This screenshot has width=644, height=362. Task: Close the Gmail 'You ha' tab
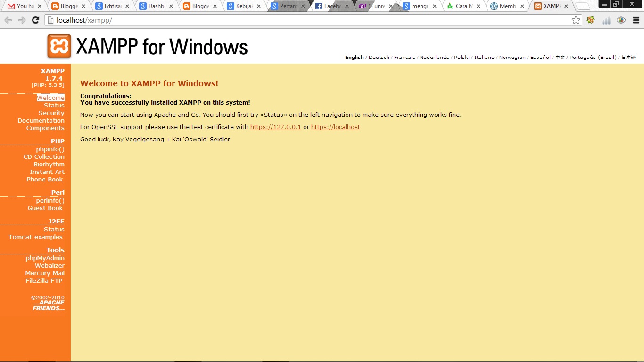[39, 6]
